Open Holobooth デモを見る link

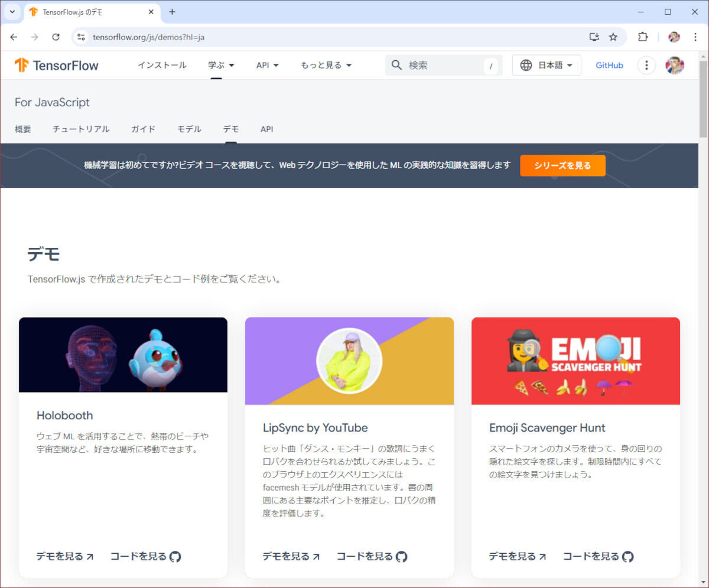[65, 556]
